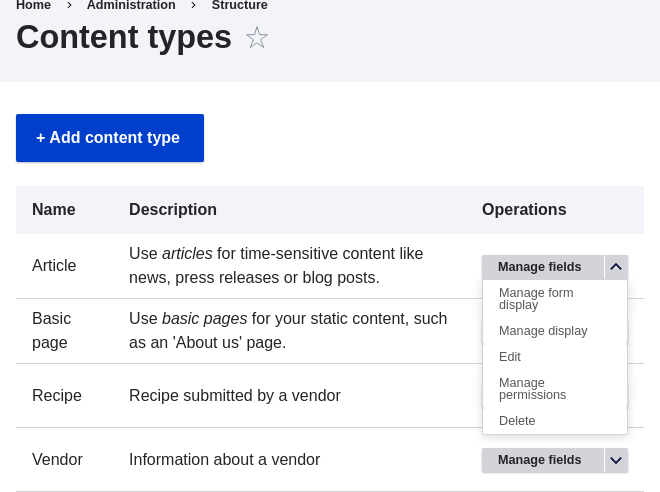Click the Description column header

point(173,210)
